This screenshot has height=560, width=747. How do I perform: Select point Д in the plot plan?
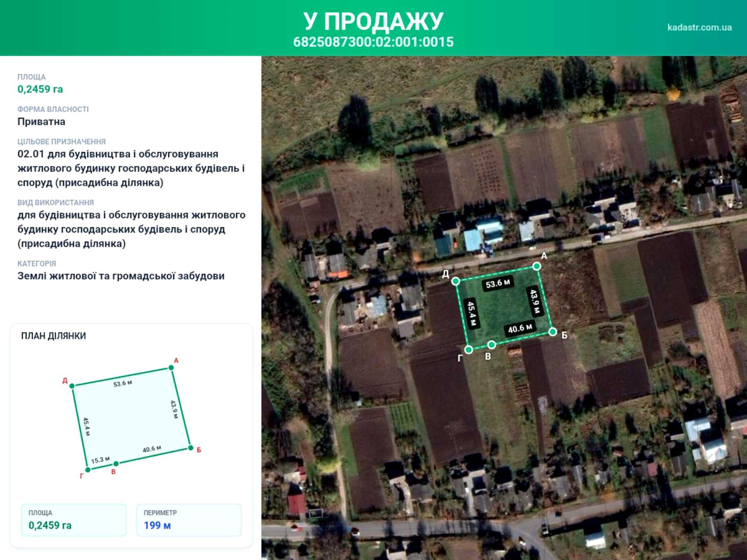pos(72,386)
